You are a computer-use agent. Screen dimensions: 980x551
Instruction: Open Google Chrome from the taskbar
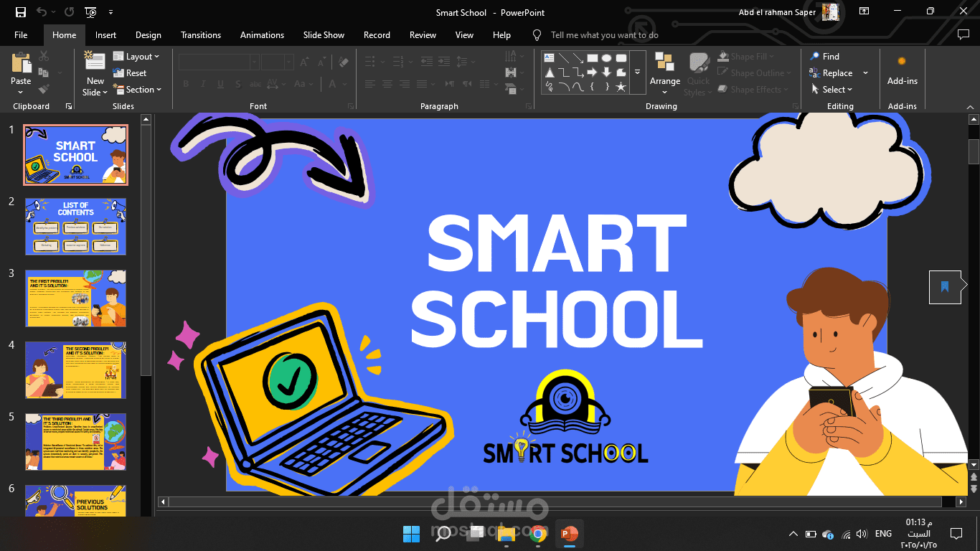(538, 534)
